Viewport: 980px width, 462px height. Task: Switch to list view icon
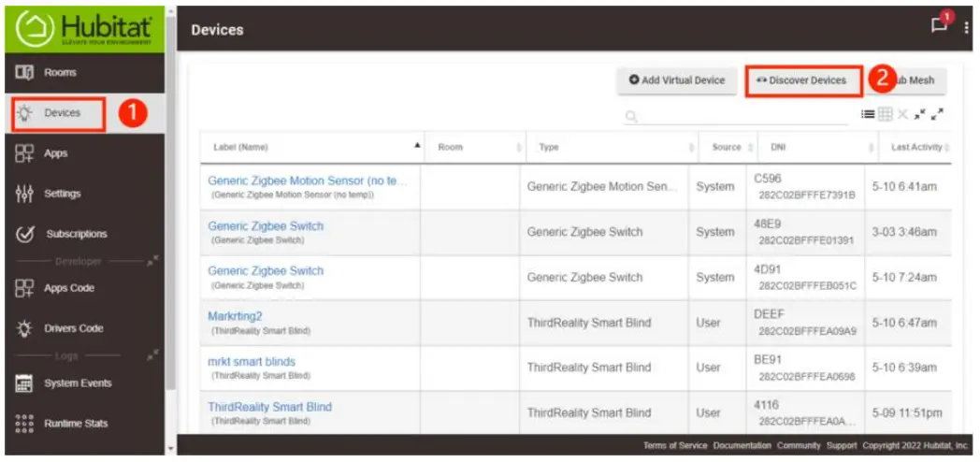point(868,114)
